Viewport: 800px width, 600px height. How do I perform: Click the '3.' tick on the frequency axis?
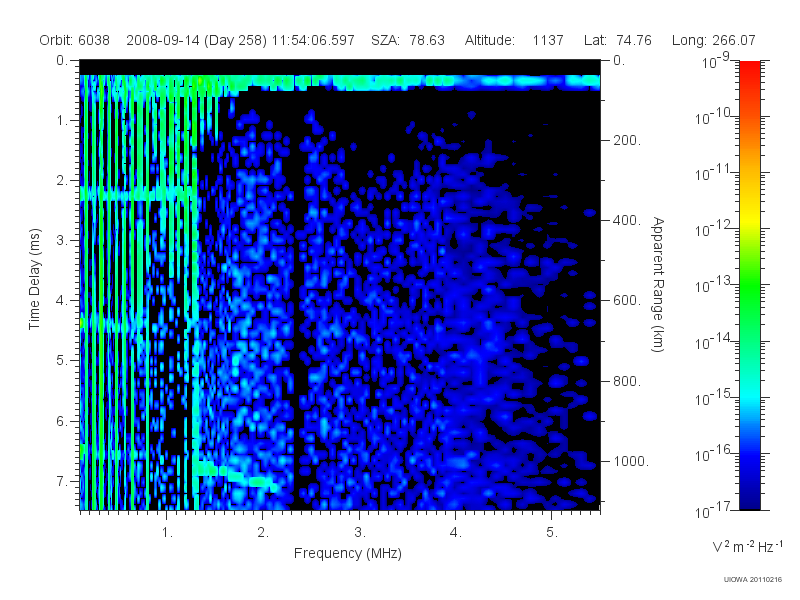(359, 532)
